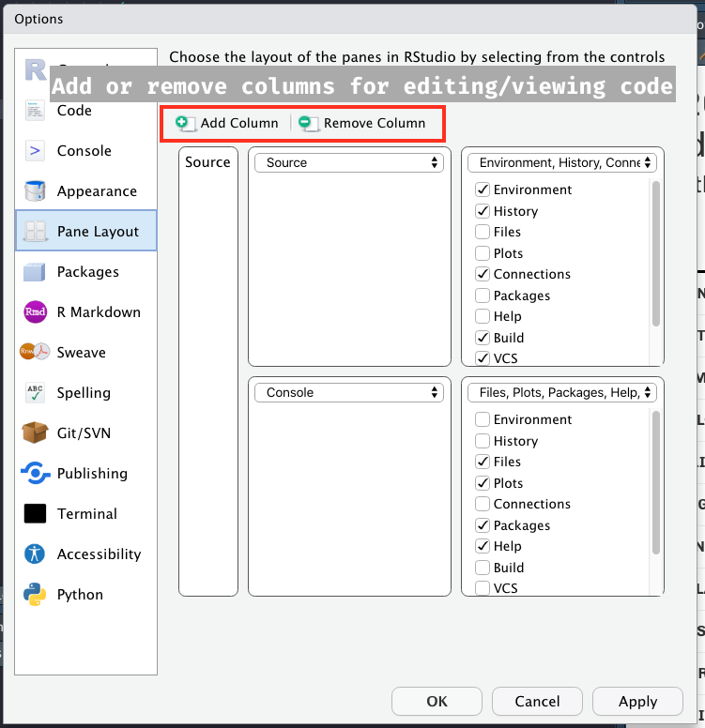The image size is (705, 728).
Task: Click the Console prompt icon
Action: click(x=35, y=151)
